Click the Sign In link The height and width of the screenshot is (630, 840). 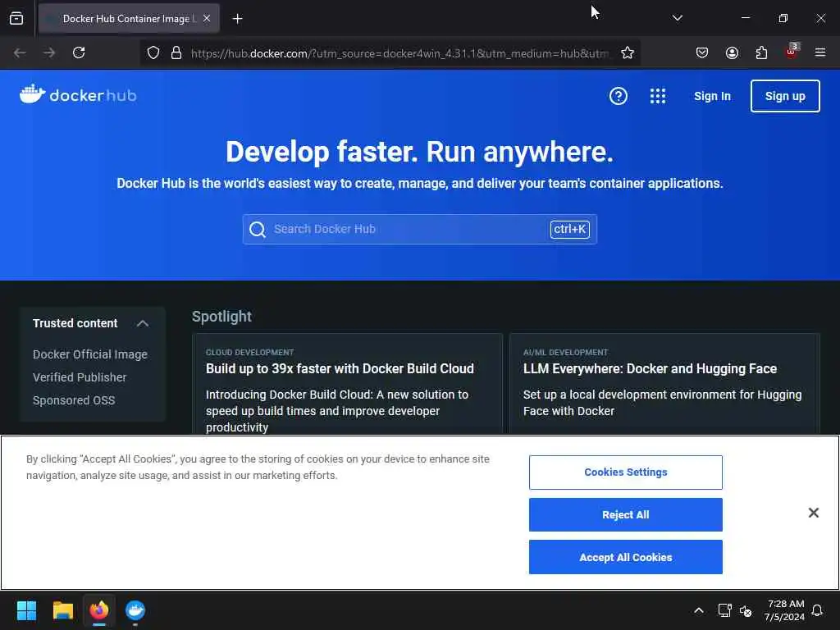click(x=712, y=96)
